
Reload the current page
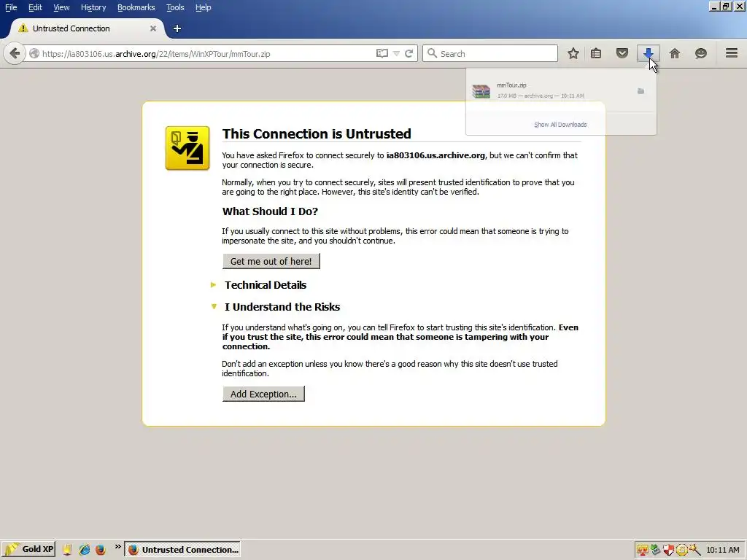click(409, 53)
